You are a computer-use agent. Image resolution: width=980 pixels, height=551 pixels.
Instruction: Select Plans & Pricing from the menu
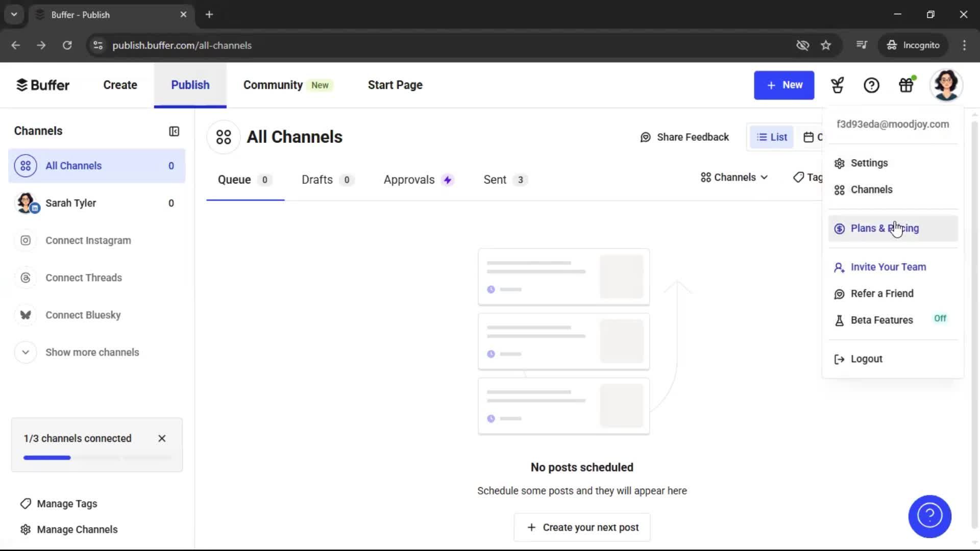tap(884, 228)
